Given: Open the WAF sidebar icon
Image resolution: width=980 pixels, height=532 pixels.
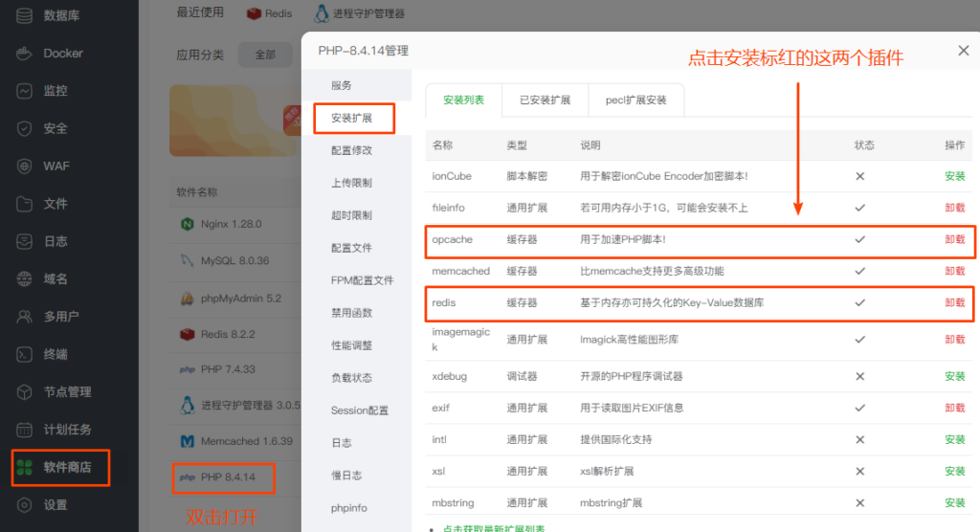Looking at the screenshot, I should [x=24, y=166].
